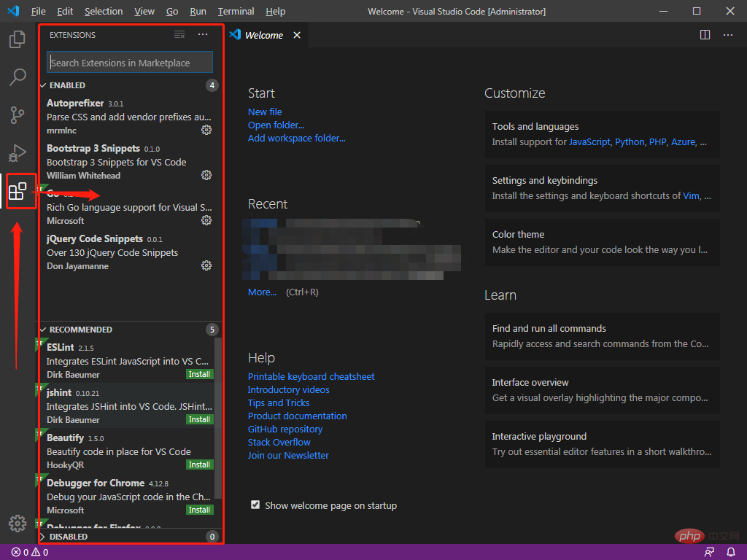Install the ESLint extension
Screen dimensions: 747x560
click(x=199, y=374)
